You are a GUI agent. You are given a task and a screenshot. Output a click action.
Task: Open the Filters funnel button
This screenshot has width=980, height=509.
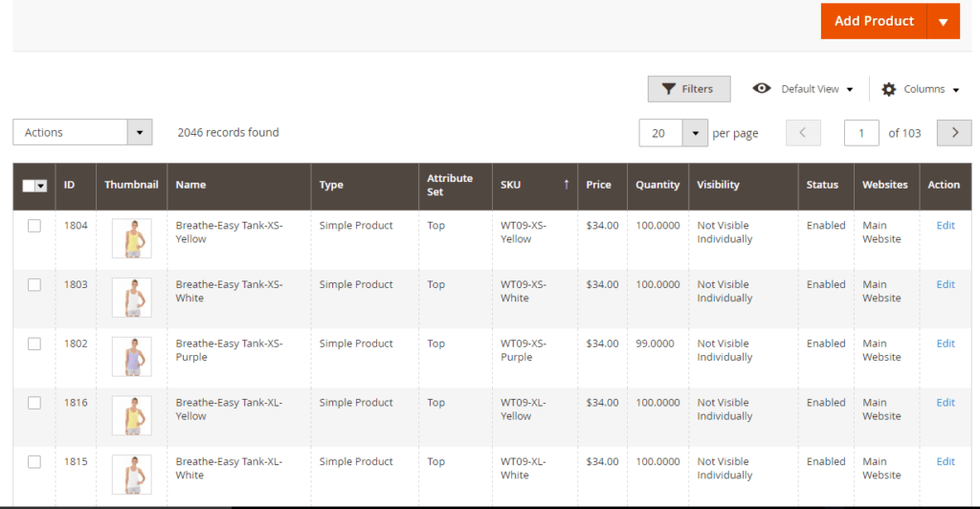coord(688,89)
